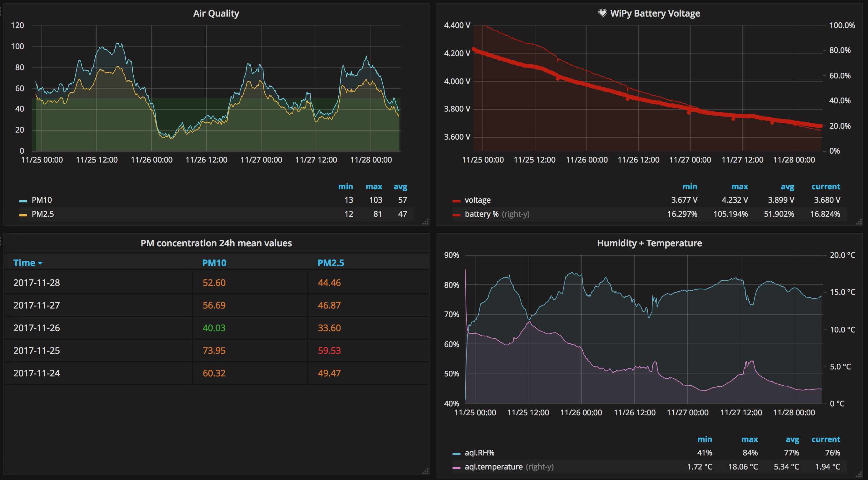Image resolution: width=868 pixels, height=480 pixels.
Task: Sort humidity legend by min column
Action: click(705, 439)
